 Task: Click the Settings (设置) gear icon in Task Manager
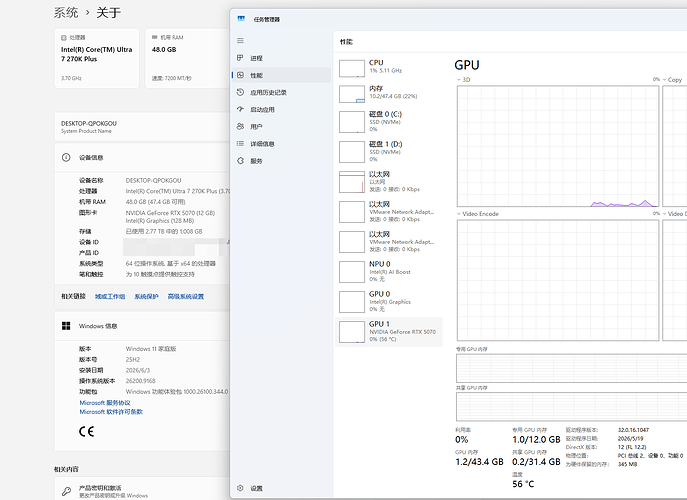[x=240, y=488]
